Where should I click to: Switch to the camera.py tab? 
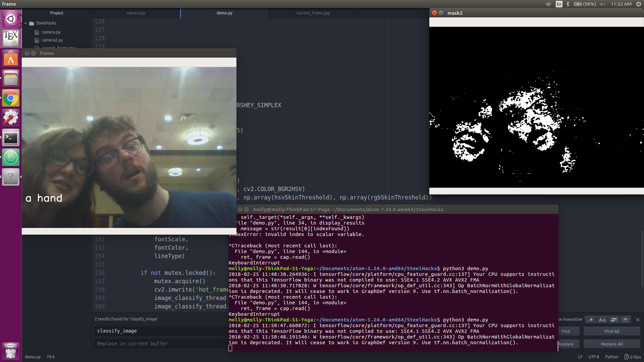pyautogui.click(x=136, y=13)
